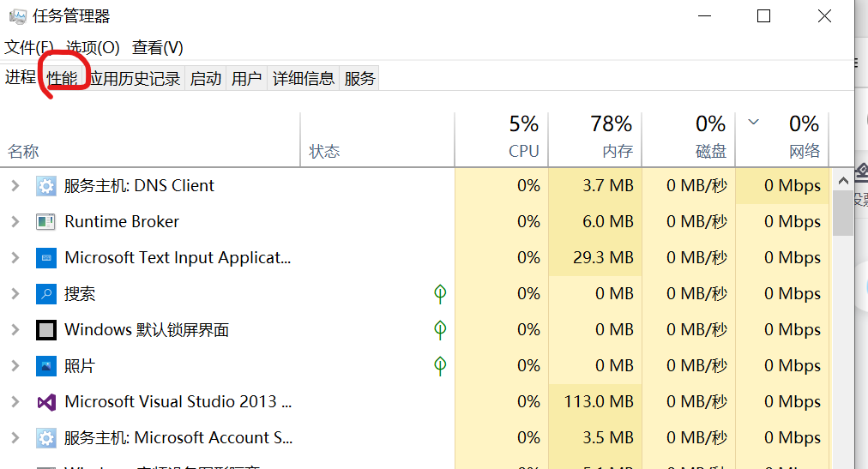Maximize the Task Manager window

(764, 16)
